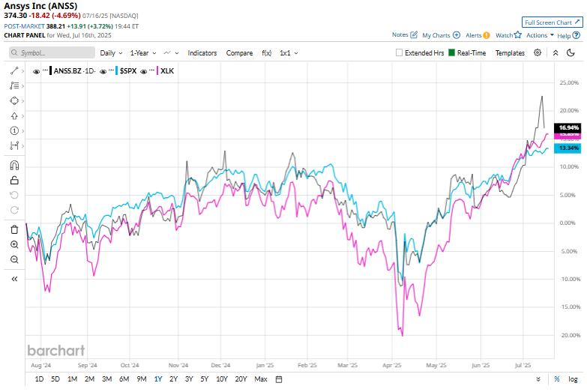Select the 1D time range

(39, 379)
